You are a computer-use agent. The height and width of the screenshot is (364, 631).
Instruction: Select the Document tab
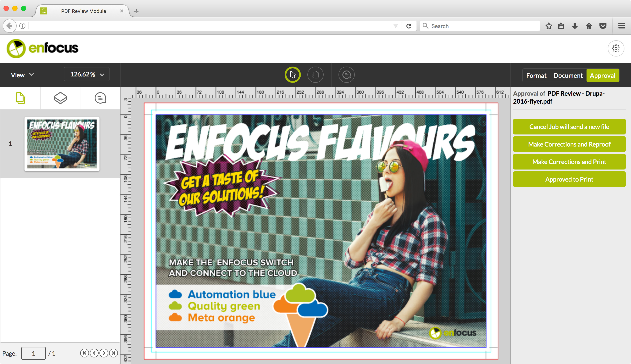568,75
